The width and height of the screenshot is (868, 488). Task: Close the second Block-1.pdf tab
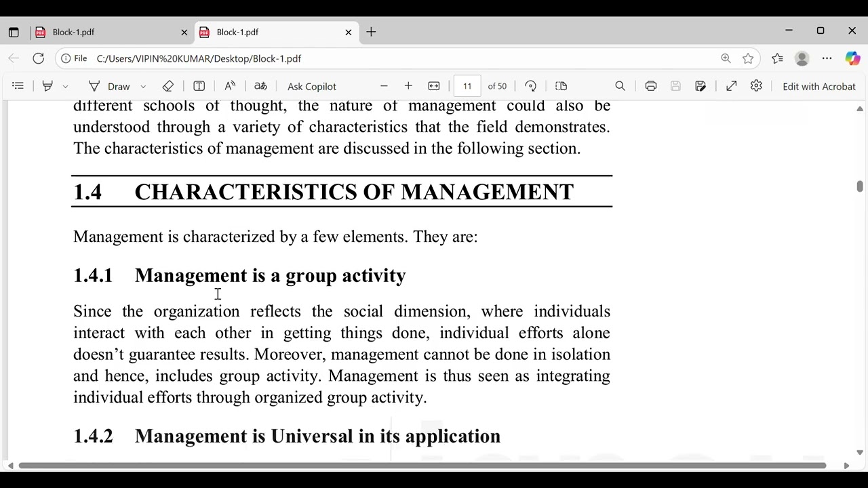coord(349,32)
